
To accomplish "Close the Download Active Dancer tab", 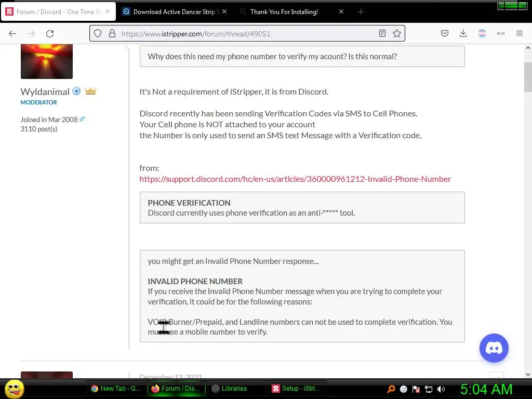I will point(224,11).
